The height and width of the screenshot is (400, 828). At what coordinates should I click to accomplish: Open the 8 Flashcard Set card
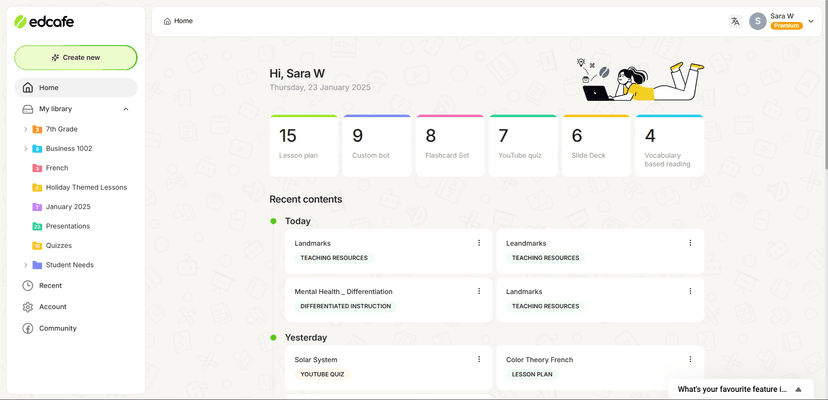pyautogui.click(x=450, y=145)
